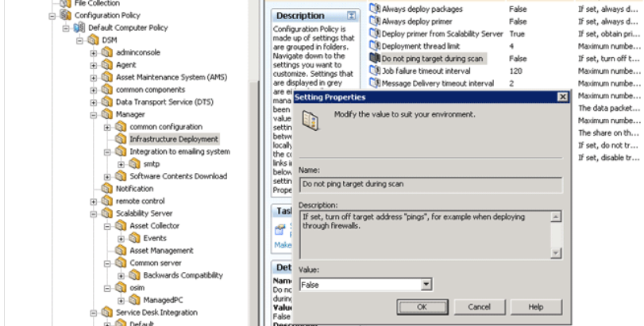Click the Help button

click(536, 307)
